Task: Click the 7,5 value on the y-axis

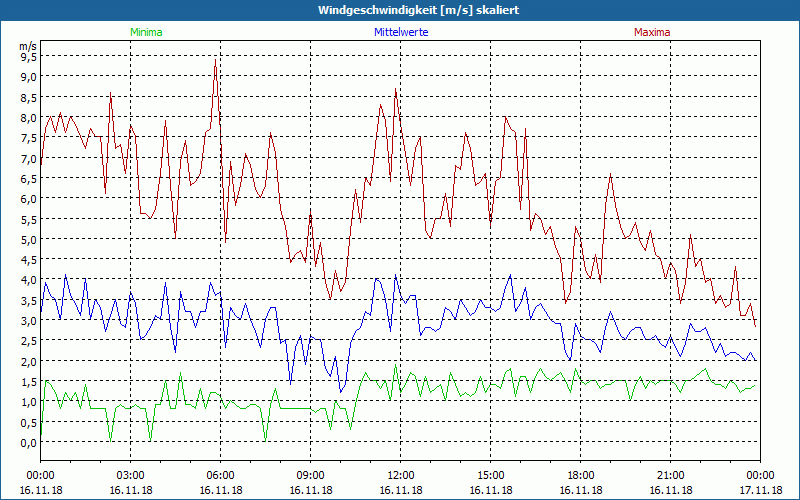Action: 28,138
